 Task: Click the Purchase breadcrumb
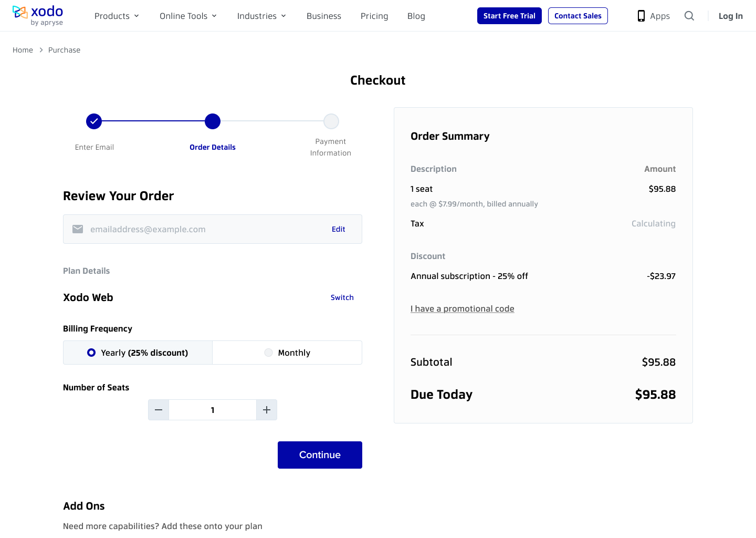[x=65, y=50]
